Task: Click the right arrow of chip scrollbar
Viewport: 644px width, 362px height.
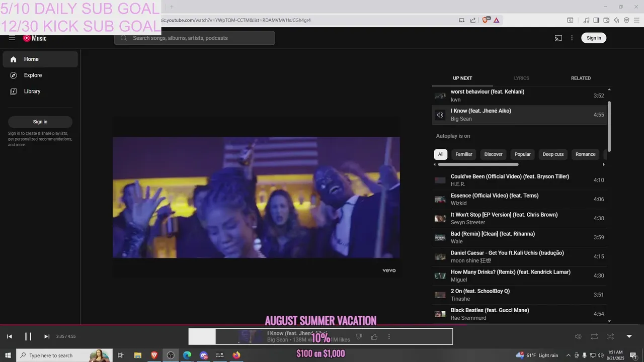Action: (x=604, y=164)
